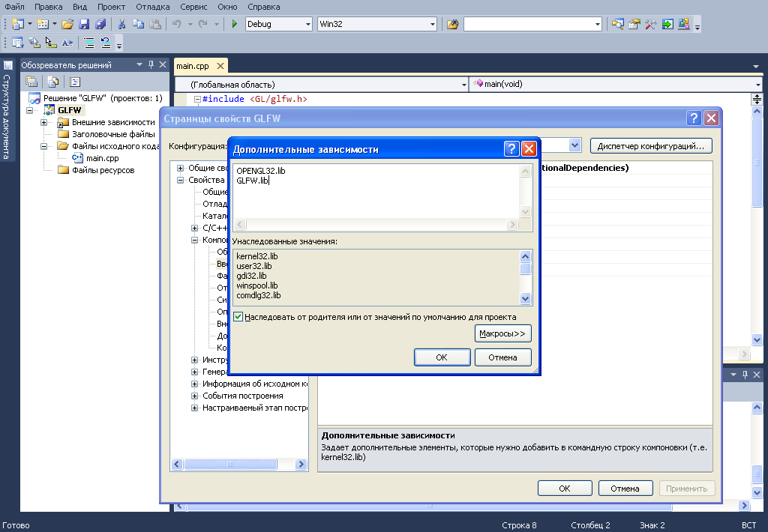Select kernel32.lib in the inherited values list
The width and height of the screenshot is (768, 532).
point(256,256)
